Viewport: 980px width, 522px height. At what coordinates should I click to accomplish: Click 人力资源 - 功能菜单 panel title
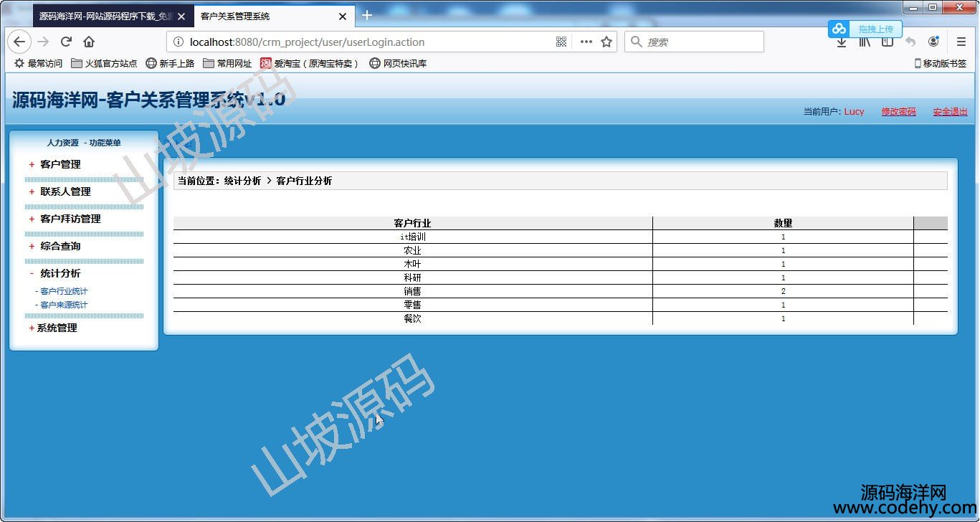tap(84, 143)
